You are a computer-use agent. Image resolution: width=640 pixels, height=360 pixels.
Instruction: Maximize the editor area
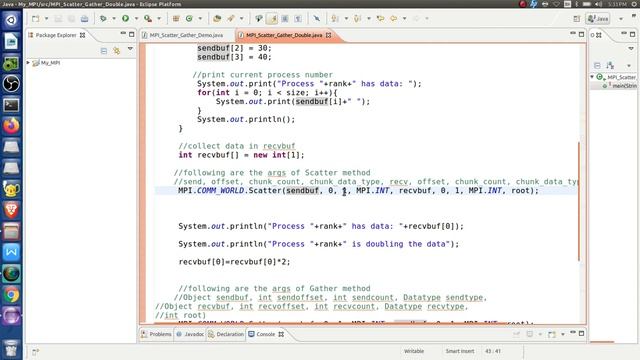click(582, 34)
